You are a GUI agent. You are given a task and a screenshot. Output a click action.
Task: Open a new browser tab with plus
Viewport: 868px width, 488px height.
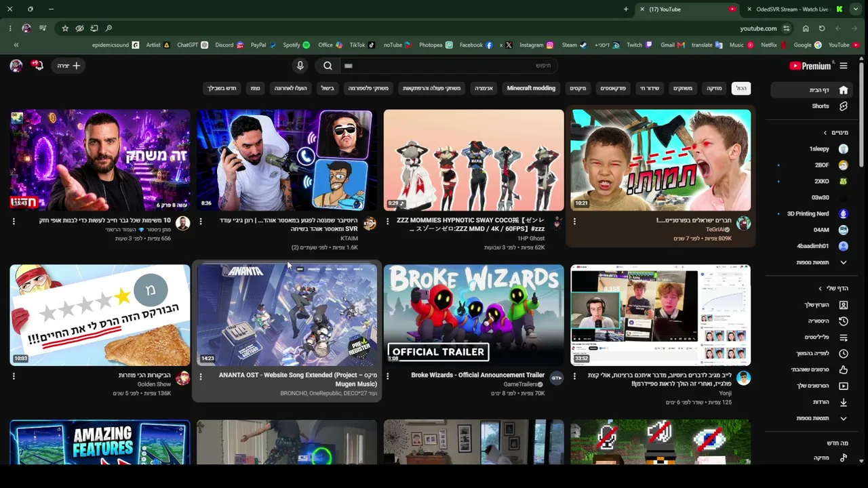626,9
